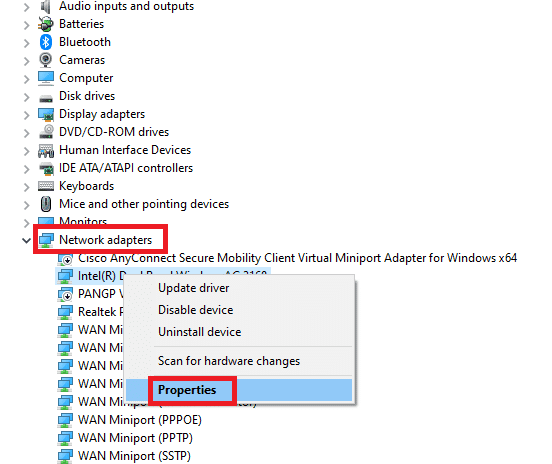Select Mice and other pointing devices label
Image resolution: width=552 pixels, height=464 pixels.
click(x=144, y=204)
